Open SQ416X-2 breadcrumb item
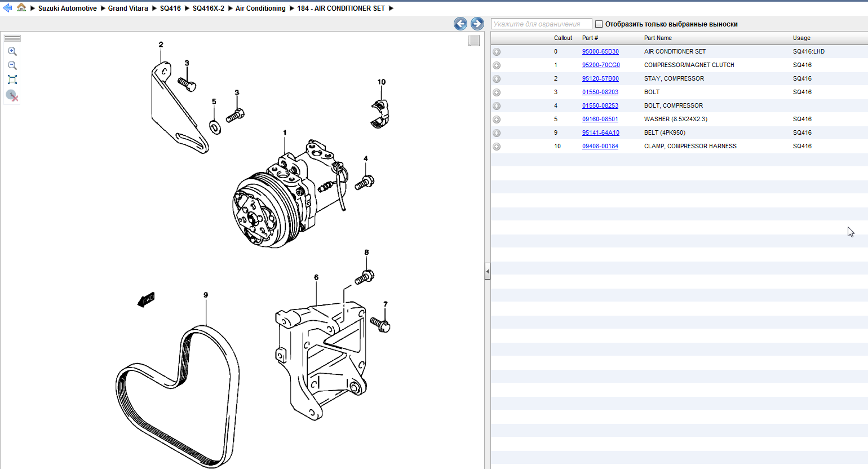The height and width of the screenshot is (469, 868). (x=208, y=8)
